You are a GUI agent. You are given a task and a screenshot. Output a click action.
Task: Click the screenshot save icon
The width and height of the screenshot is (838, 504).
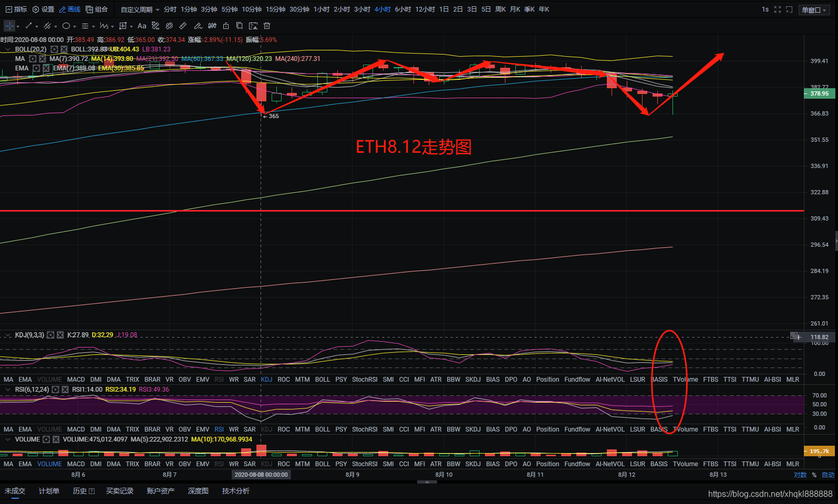click(253, 26)
